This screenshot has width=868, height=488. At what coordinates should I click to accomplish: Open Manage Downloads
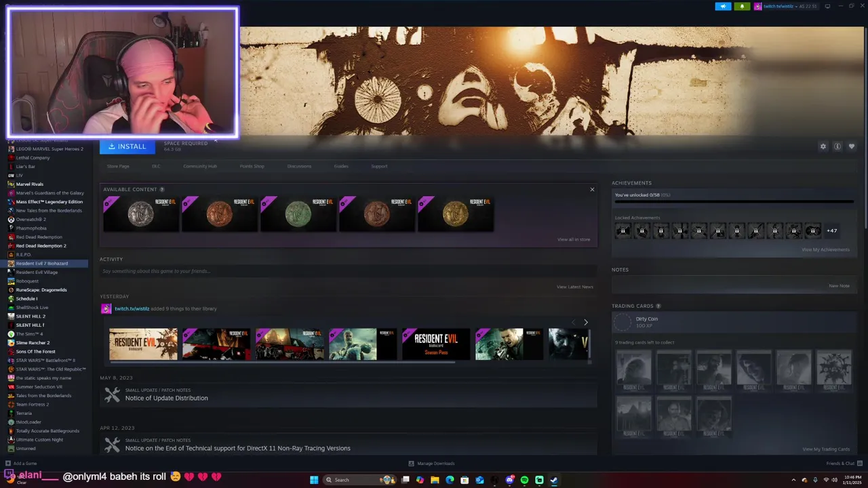coord(432,464)
